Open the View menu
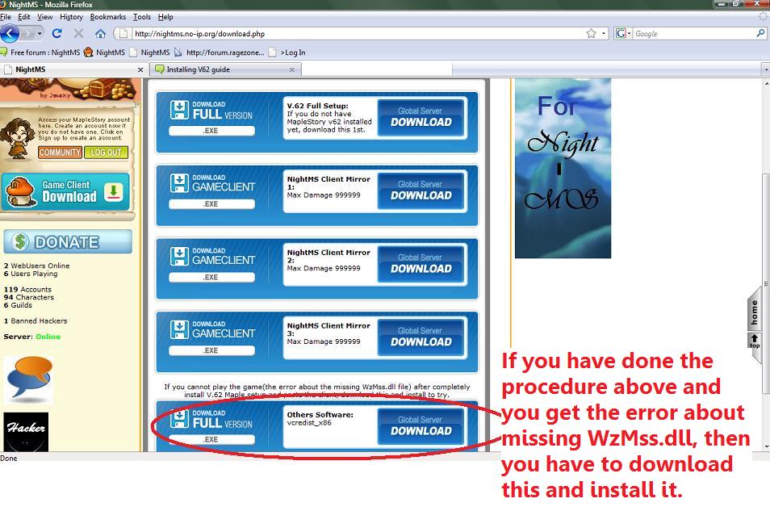Viewport: 770px width, 532px height. (x=44, y=17)
